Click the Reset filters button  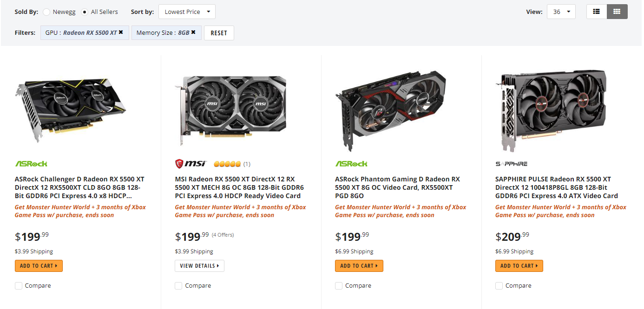[x=219, y=33]
